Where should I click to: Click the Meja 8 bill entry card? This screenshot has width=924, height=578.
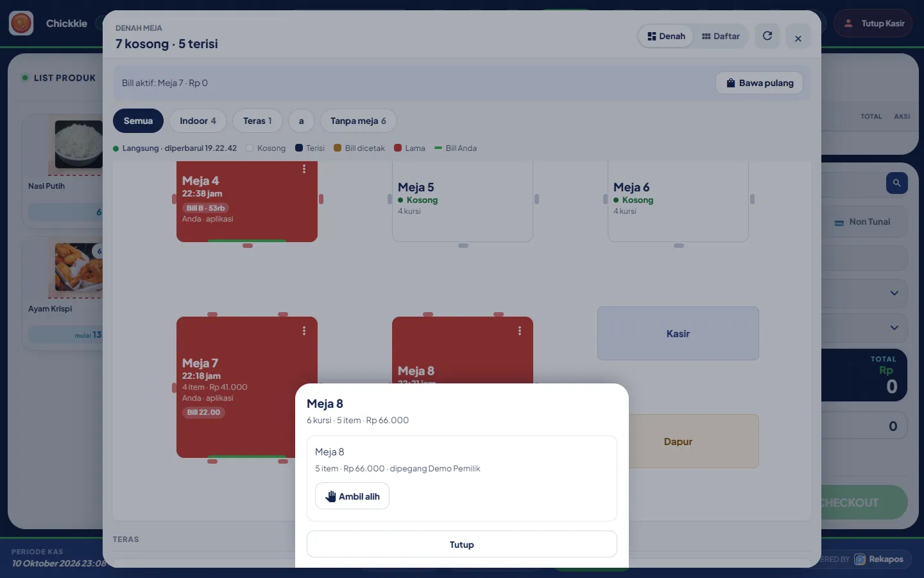pyautogui.click(x=462, y=478)
